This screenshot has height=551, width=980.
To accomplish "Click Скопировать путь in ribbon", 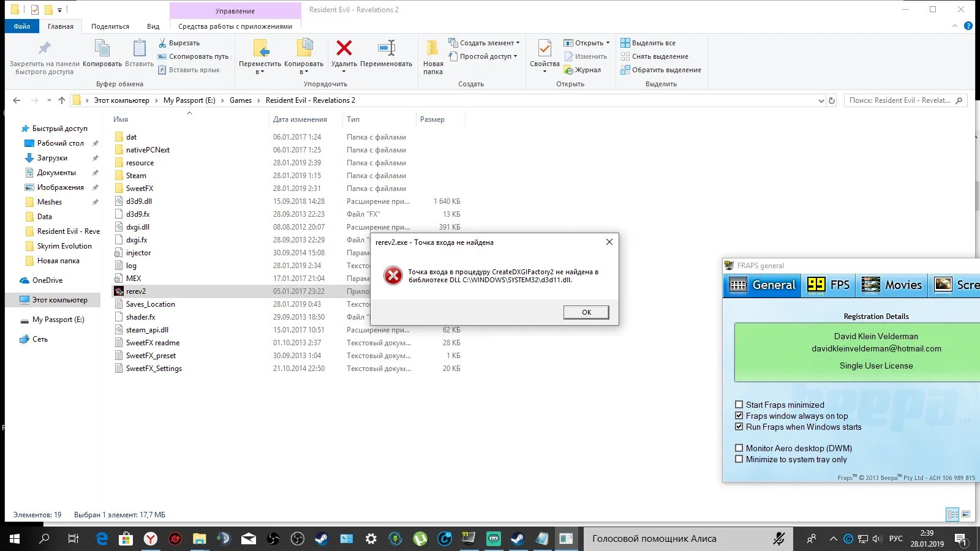I will point(193,56).
